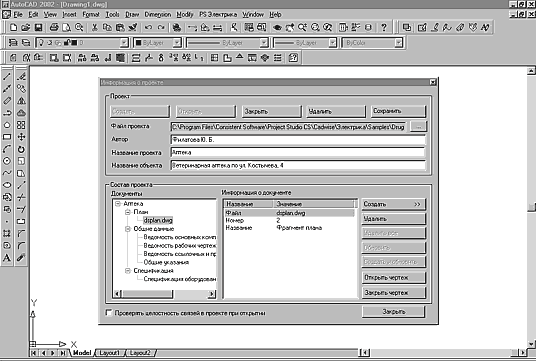The height and width of the screenshot is (361, 536).
Task: Select the Rotate tool in Modify toolbar
Action: point(21,149)
